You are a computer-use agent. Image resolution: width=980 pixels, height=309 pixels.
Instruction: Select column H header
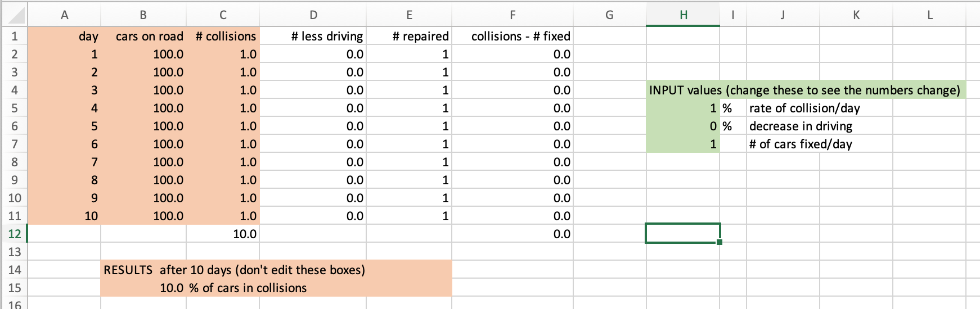tap(683, 15)
